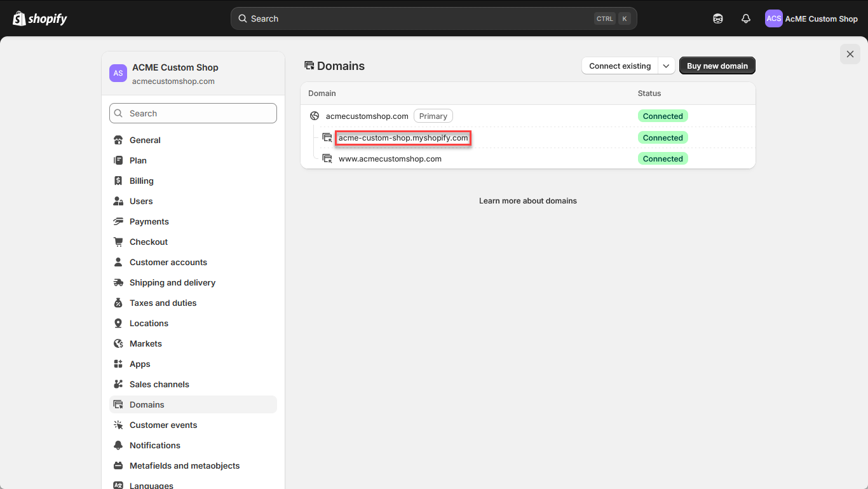The image size is (868, 489).
Task: Open the notifications bell icon
Action: click(x=746, y=18)
